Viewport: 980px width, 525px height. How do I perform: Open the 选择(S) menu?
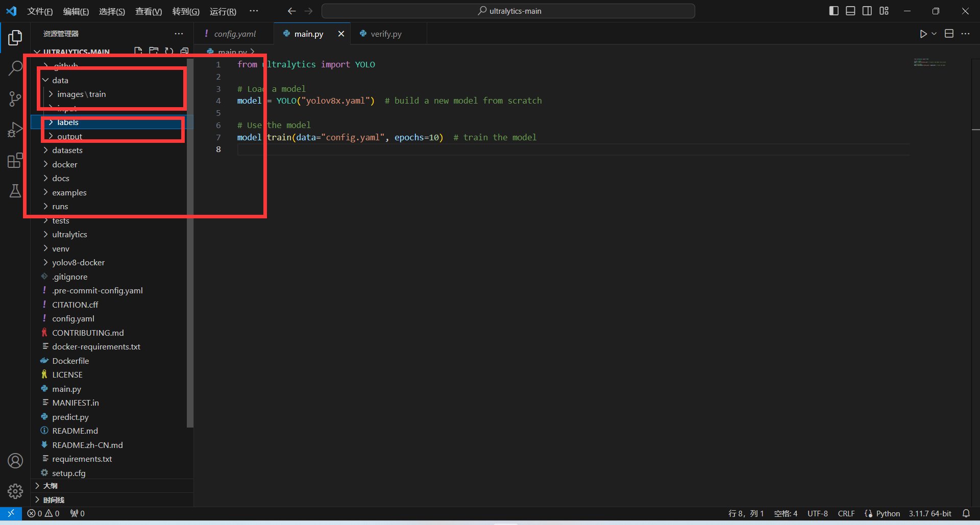[112, 11]
